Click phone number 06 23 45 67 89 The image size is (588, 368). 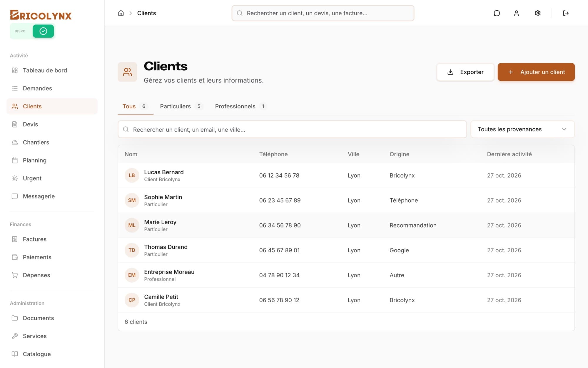(x=280, y=200)
